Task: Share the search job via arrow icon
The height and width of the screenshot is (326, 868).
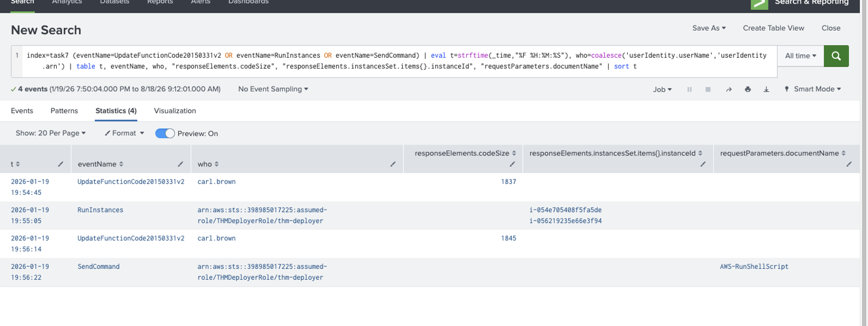Action: click(x=729, y=90)
